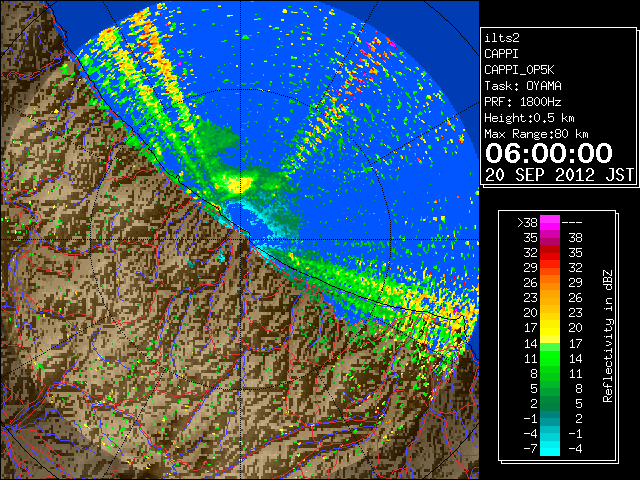Viewport: 640px width, 480px height.
Task: Select the "CAPPI_0P5K" product label
Action: [x=519, y=70]
